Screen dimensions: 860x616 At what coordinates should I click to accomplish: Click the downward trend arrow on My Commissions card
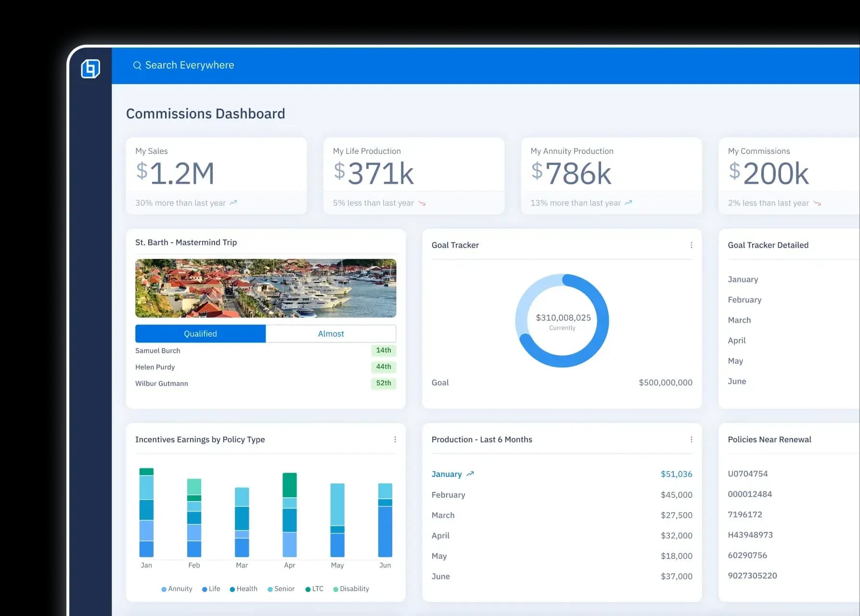(817, 202)
